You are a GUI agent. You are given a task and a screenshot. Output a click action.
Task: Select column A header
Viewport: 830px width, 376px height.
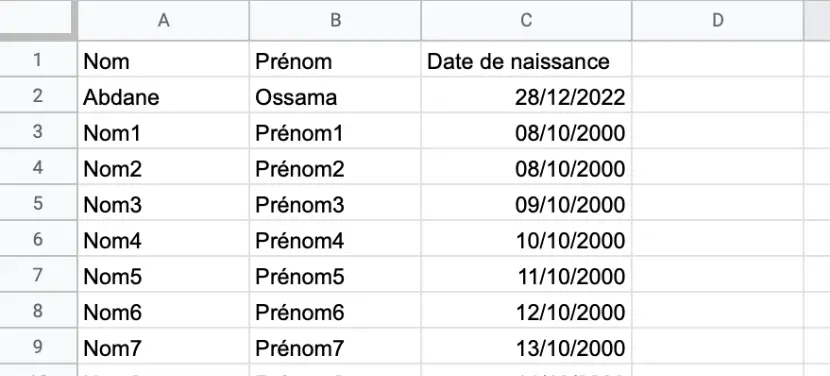click(x=164, y=21)
